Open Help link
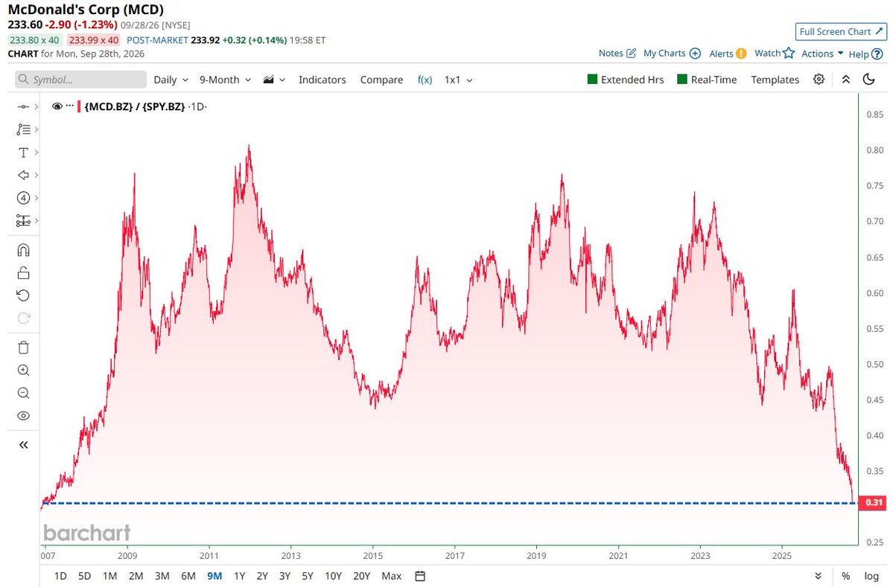The height and width of the screenshot is (588, 893). click(x=865, y=54)
